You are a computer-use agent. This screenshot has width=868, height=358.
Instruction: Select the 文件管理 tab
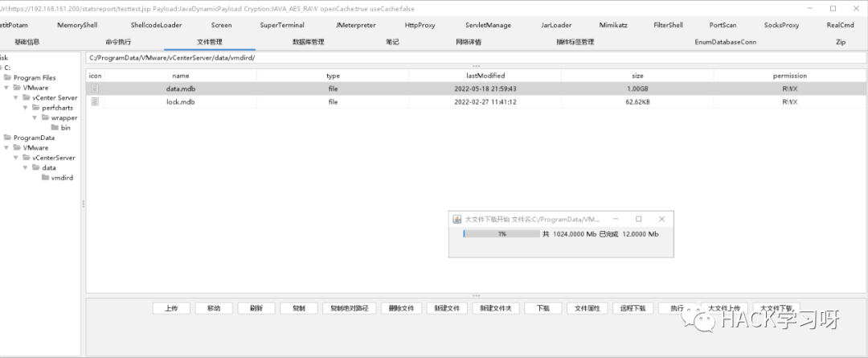click(x=210, y=42)
